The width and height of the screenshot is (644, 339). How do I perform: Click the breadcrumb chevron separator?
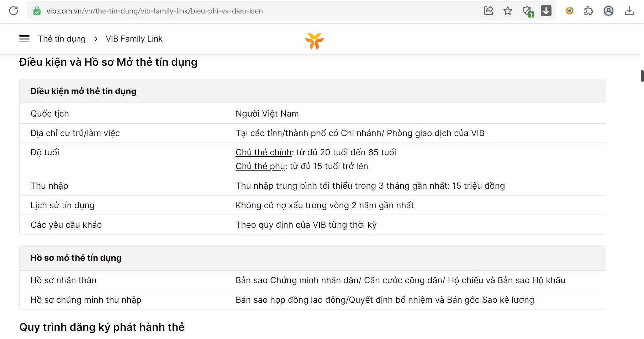96,39
